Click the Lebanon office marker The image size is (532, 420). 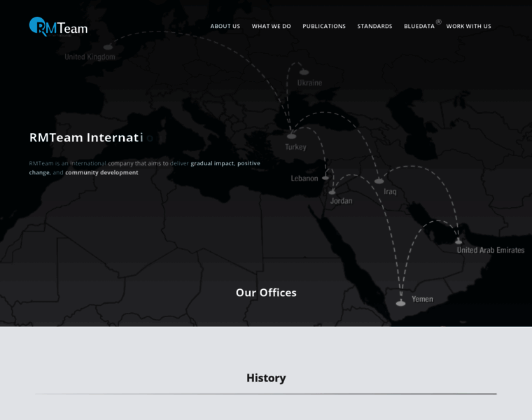pos(325,177)
